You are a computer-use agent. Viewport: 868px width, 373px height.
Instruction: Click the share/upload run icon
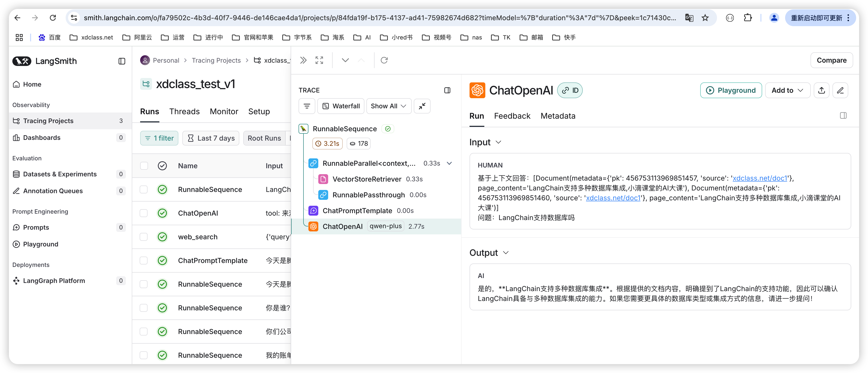[x=821, y=90]
